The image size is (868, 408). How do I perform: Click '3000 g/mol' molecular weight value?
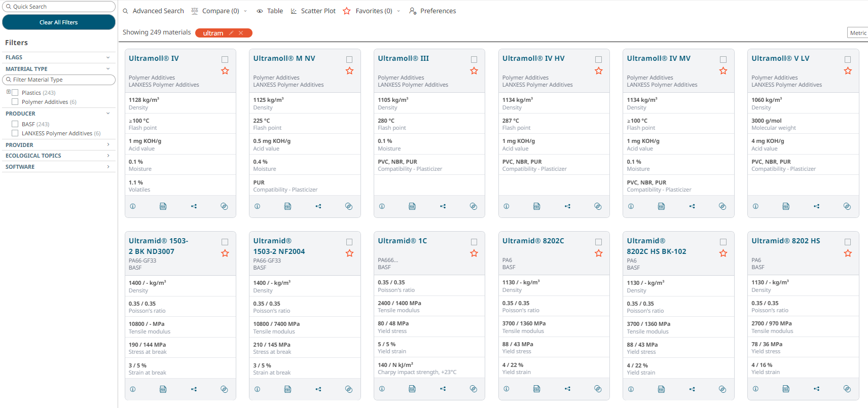pos(767,121)
